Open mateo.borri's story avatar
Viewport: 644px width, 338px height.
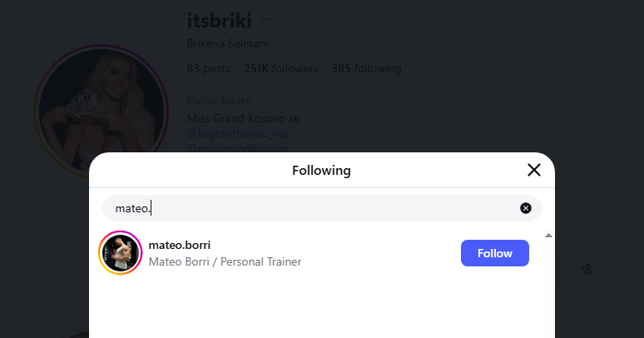pyautogui.click(x=121, y=253)
